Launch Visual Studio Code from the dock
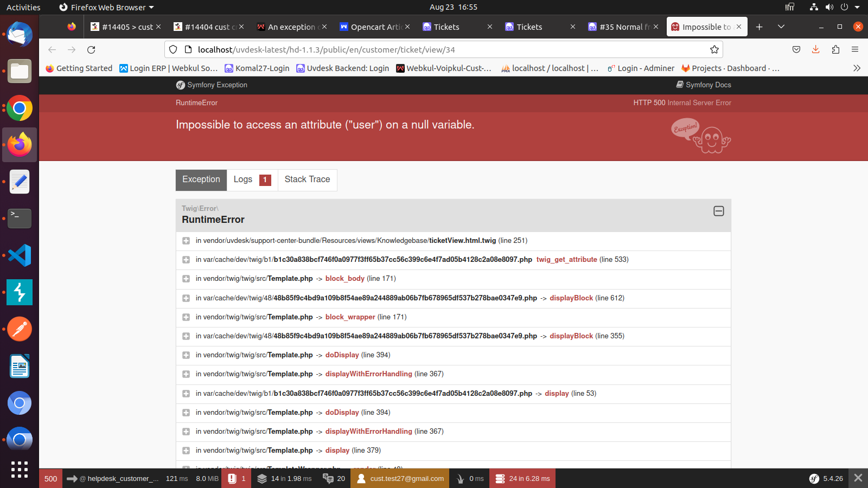This screenshot has height=488, width=868. pos(20,255)
